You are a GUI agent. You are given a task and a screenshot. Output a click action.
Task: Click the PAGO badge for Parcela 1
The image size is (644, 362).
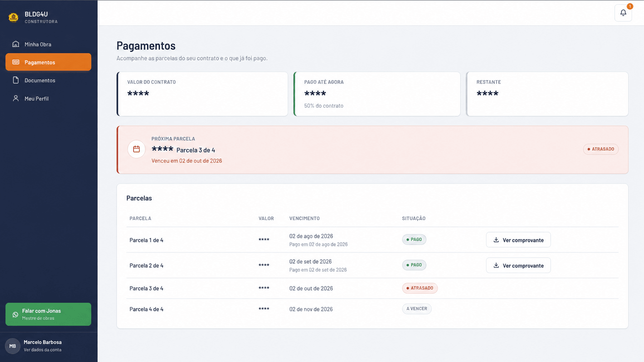pyautogui.click(x=414, y=239)
